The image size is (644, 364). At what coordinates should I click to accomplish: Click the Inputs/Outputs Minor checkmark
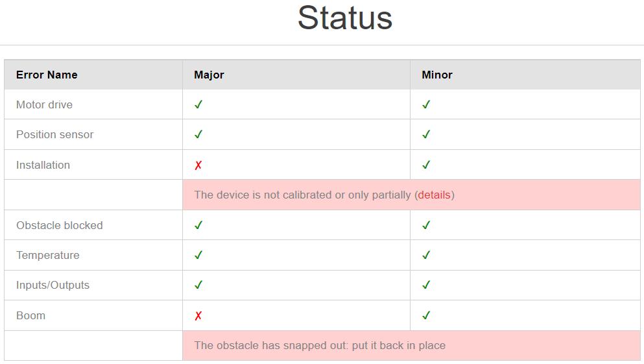click(426, 285)
